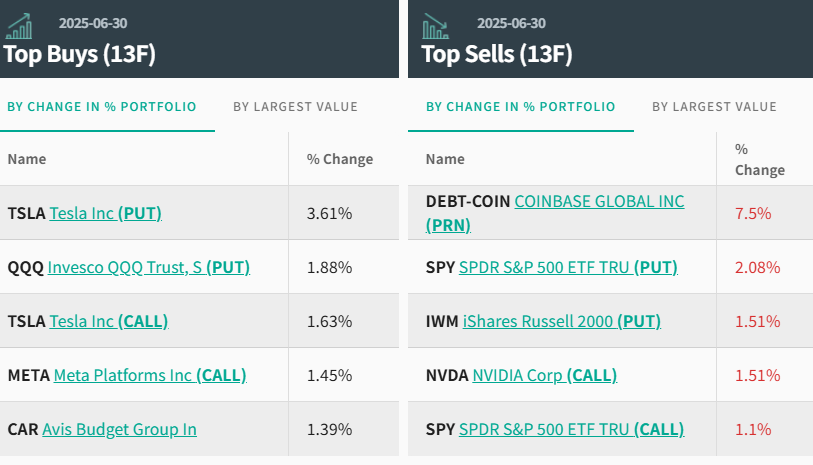
Task: Open SPDR S&P 500 ETF (PUT) link
Action: (x=568, y=267)
